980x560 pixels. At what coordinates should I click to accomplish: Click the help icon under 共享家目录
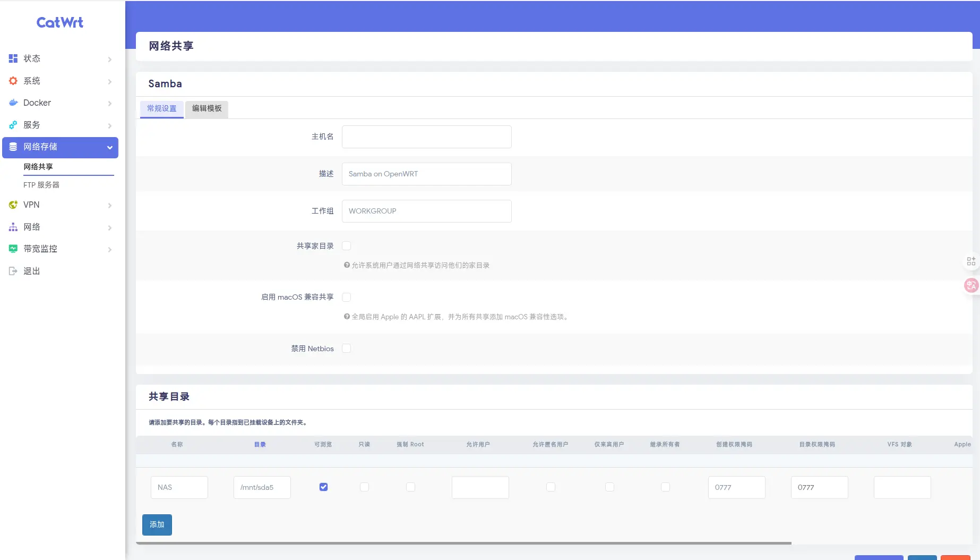347,265
